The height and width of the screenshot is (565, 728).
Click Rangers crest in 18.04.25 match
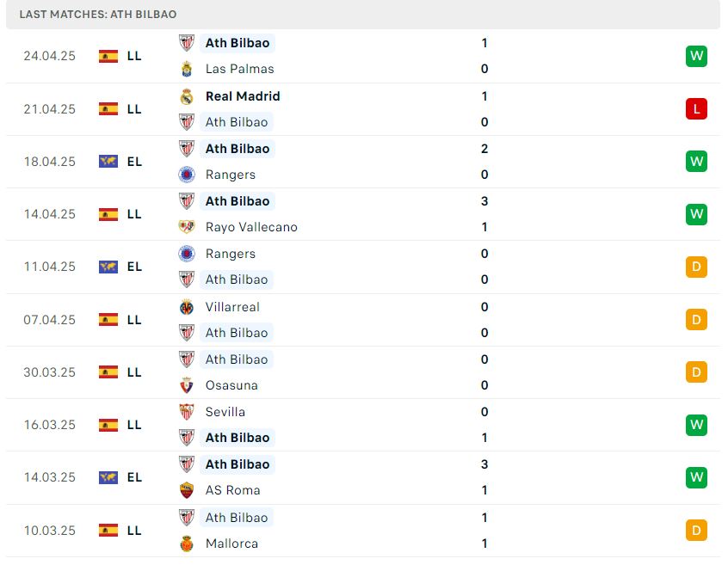(187, 175)
